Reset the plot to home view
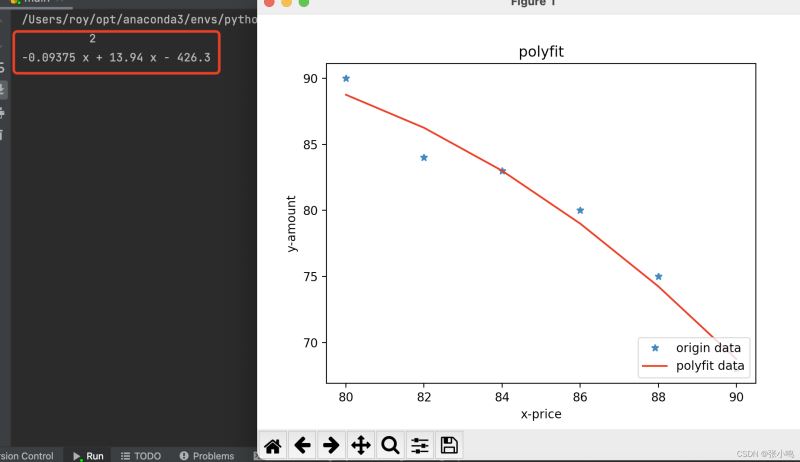Screen dimensions: 800x462 271,445
